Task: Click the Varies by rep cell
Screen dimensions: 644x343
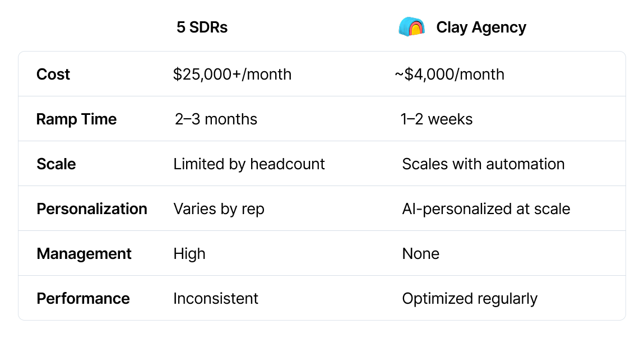Action: coord(219,209)
